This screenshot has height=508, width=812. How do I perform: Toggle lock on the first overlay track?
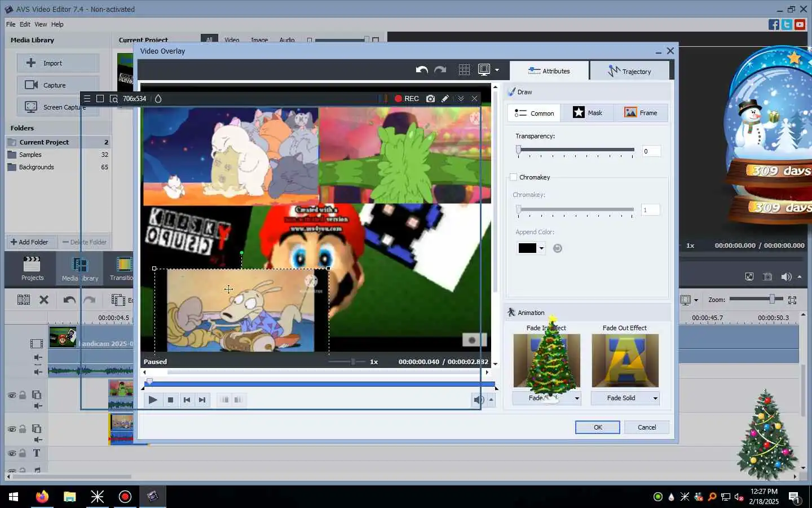pos(23,395)
